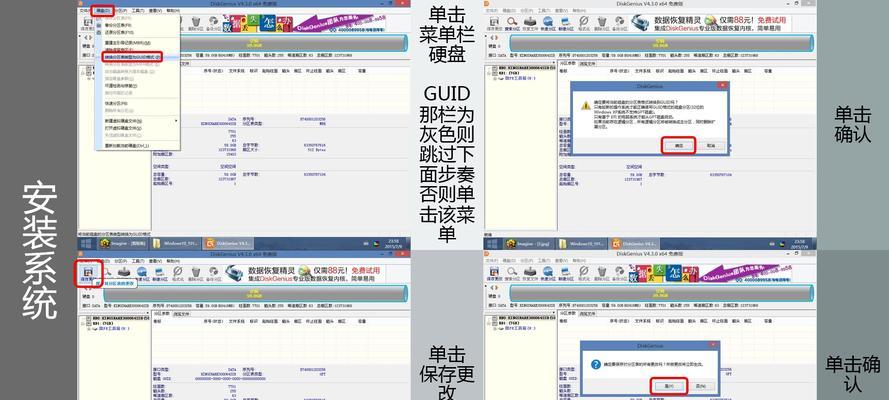Switch to 浏览文件 tab in the save-tooltip window

click(x=181, y=314)
